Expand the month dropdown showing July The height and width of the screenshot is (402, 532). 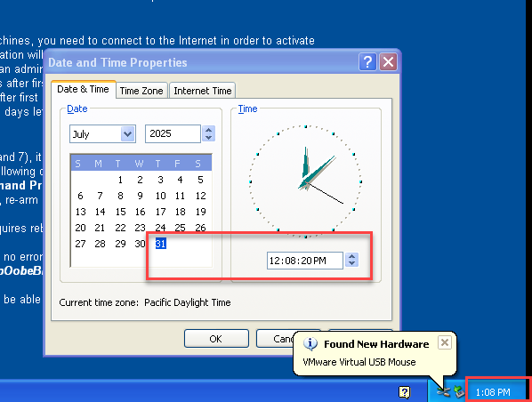tap(127, 134)
